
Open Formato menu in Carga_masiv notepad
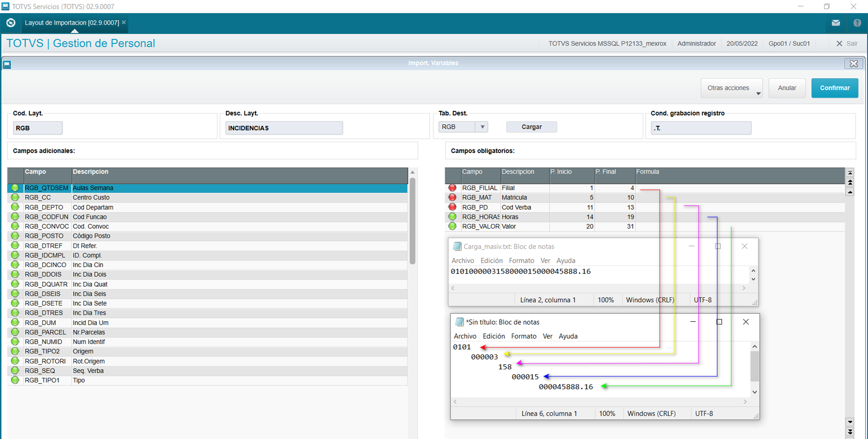[521, 261]
